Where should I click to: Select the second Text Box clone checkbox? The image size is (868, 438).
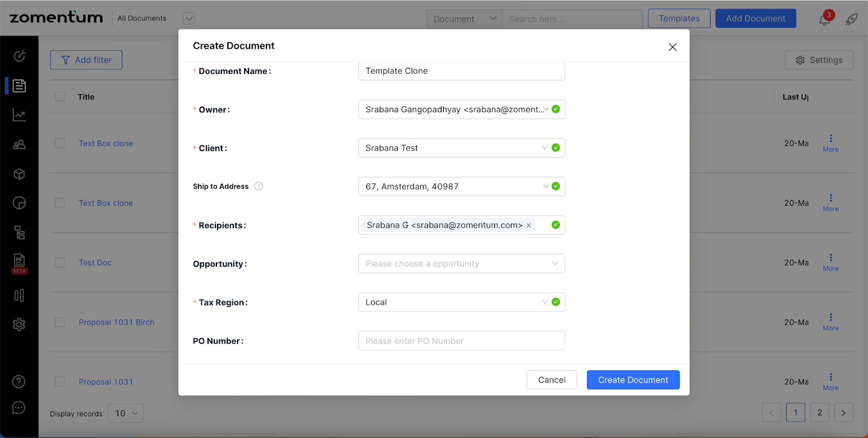tap(60, 203)
